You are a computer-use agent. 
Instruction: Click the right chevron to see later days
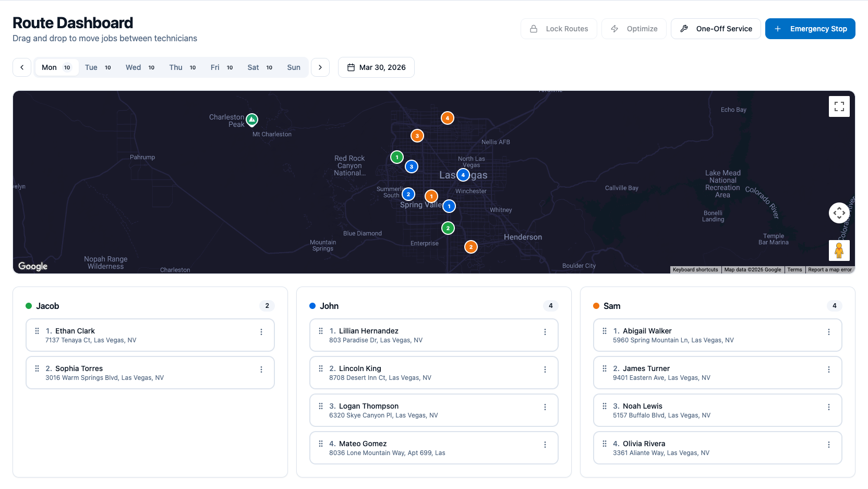point(320,67)
